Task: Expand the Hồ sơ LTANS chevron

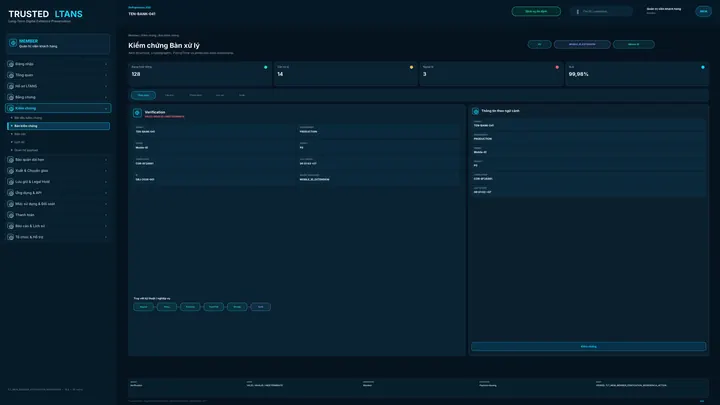Action: point(106,86)
